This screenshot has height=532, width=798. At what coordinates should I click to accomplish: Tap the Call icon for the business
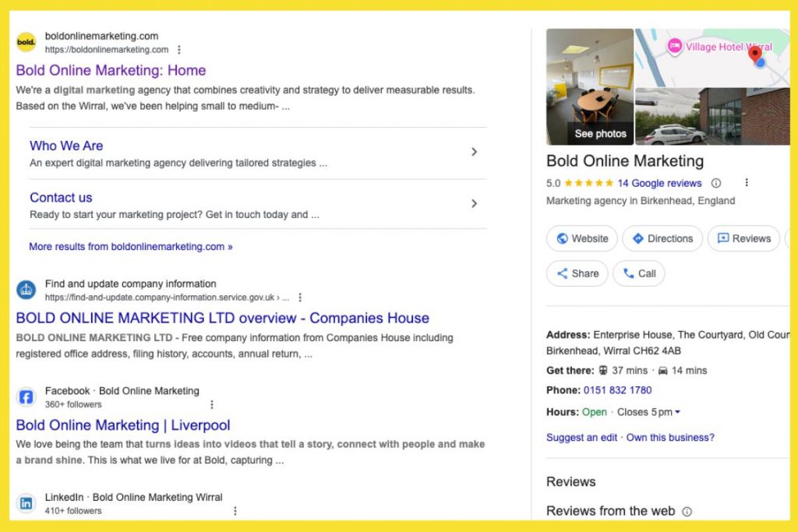click(630, 273)
